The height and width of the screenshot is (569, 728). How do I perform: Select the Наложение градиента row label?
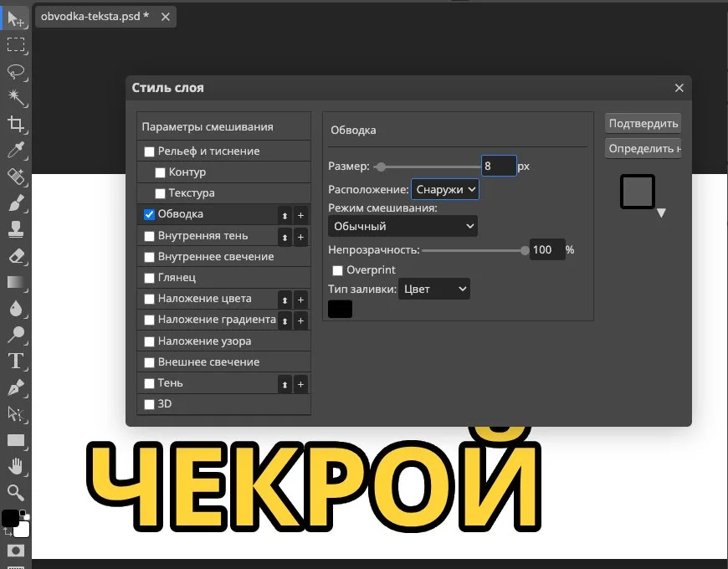(217, 320)
